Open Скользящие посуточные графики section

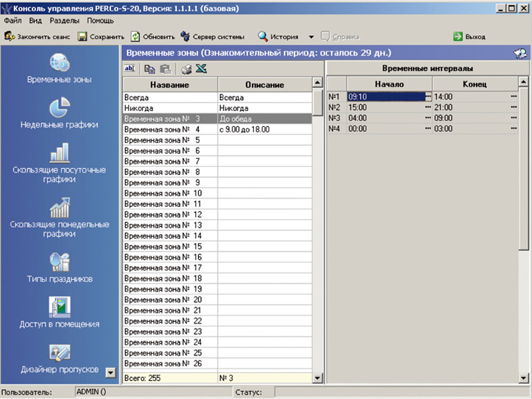(x=60, y=163)
